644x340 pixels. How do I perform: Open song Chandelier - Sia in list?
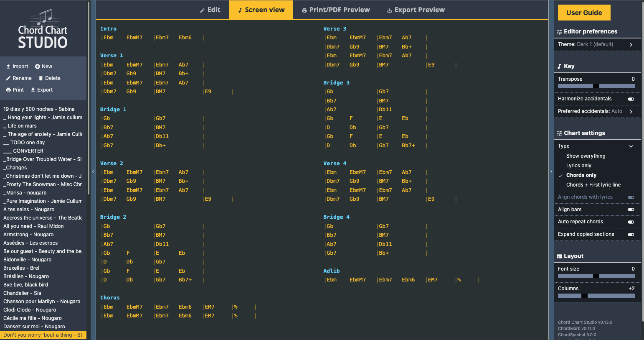22,293
